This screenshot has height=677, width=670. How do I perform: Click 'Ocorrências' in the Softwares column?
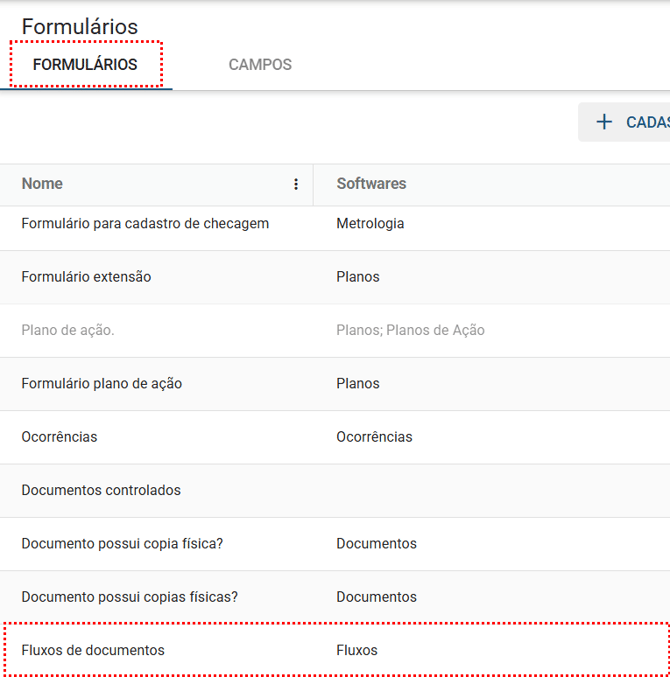(x=374, y=437)
